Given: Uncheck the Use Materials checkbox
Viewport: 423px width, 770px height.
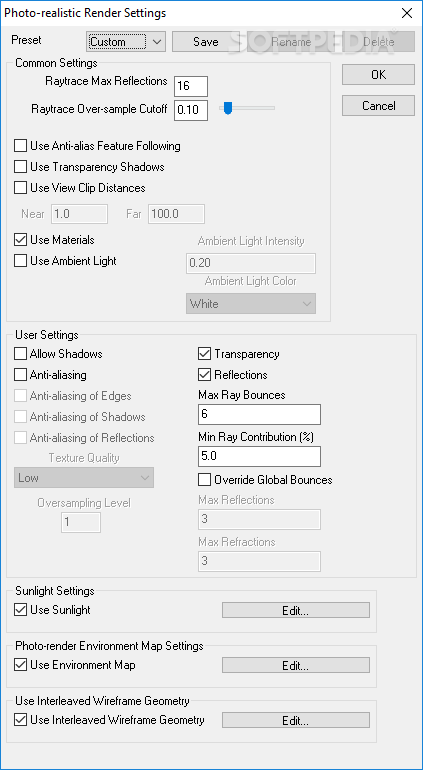Looking at the screenshot, I should [20, 240].
